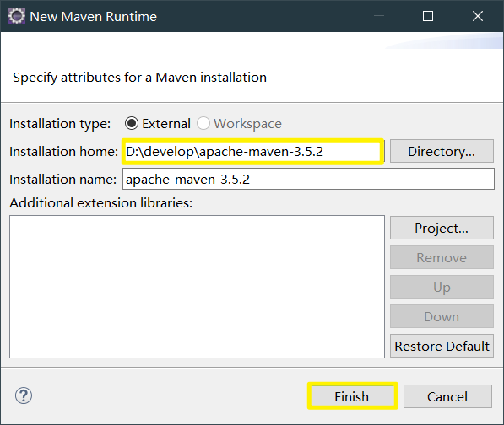Screen dimensions: 504x425
Task: Click the Down button
Action: click(x=442, y=316)
